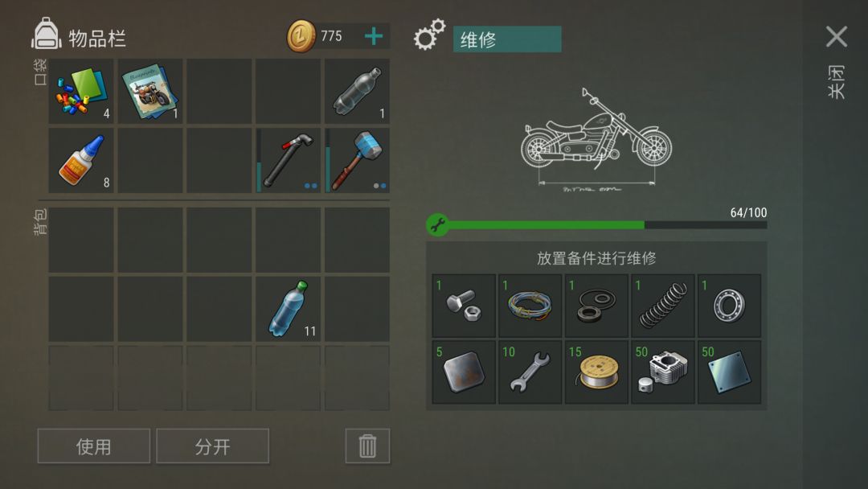Image resolution: width=868 pixels, height=489 pixels.
Task: Tap the wiring coil repair slot
Action: point(530,306)
